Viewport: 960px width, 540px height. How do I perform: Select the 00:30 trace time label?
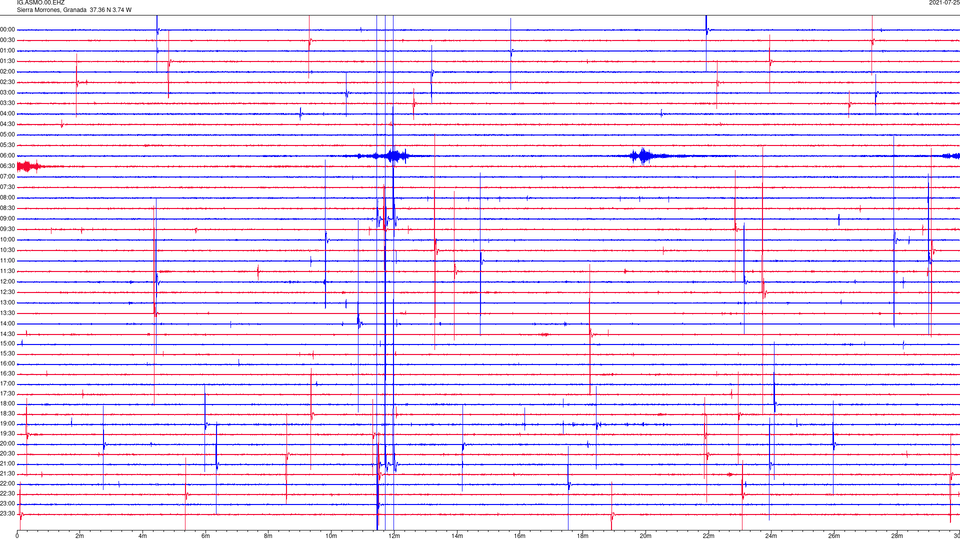point(8,40)
